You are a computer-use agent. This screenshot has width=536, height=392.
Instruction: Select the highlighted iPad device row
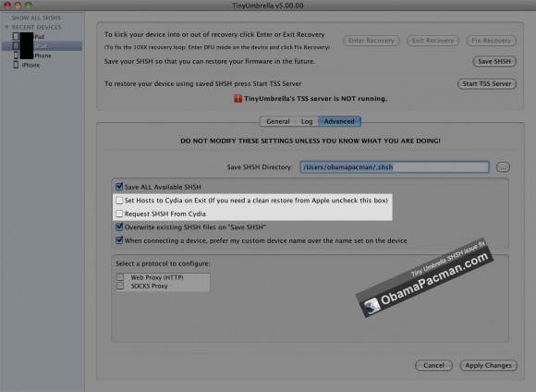[42, 46]
